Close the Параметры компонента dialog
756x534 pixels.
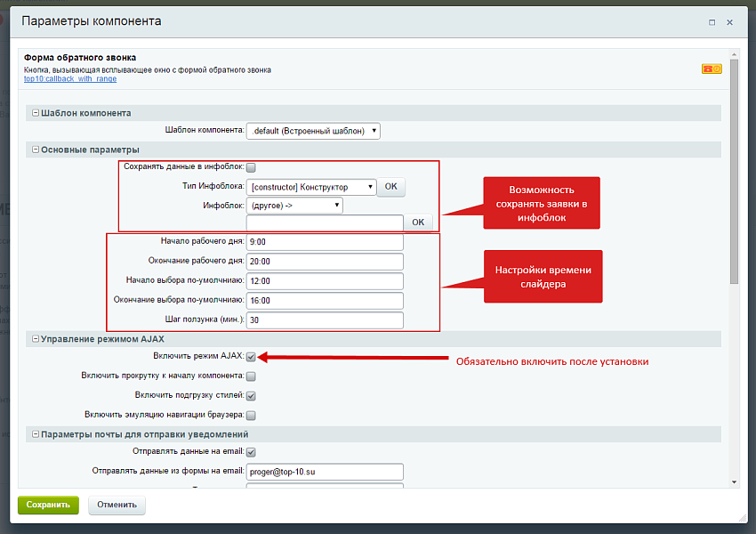731,21
